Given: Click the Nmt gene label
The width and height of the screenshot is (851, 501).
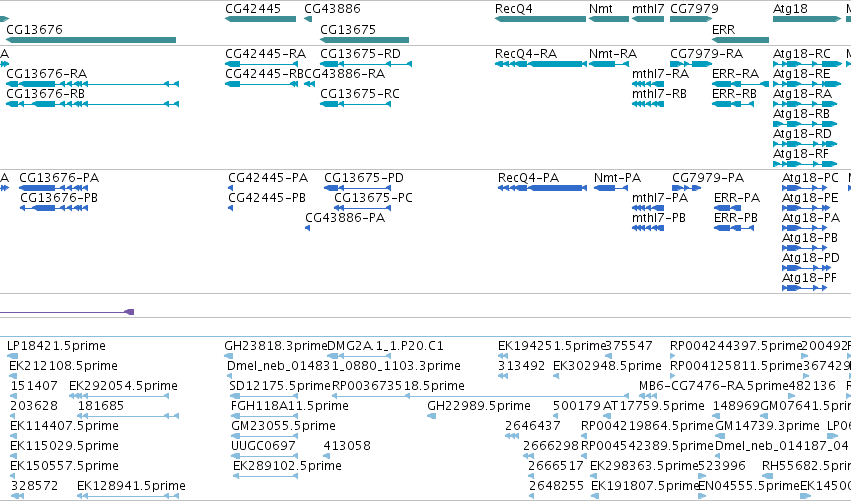Looking at the screenshot, I should pyautogui.click(x=600, y=9).
